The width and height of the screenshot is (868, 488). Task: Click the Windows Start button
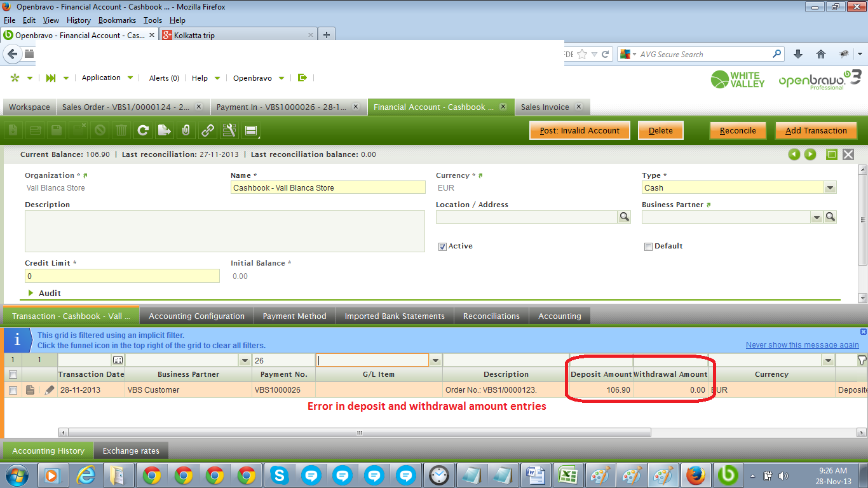(x=17, y=475)
